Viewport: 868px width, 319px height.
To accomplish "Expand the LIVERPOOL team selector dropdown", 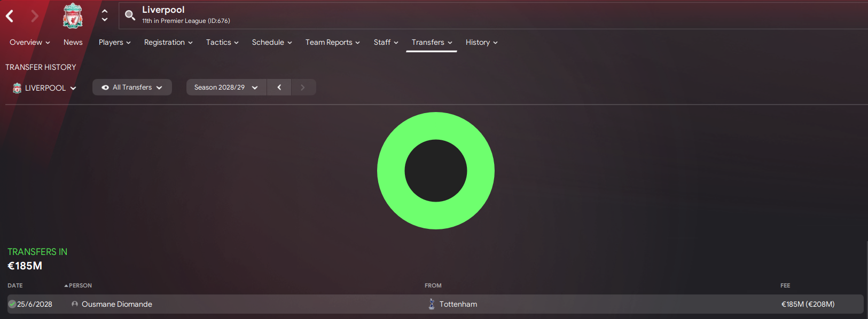I will tap(45, 88).
